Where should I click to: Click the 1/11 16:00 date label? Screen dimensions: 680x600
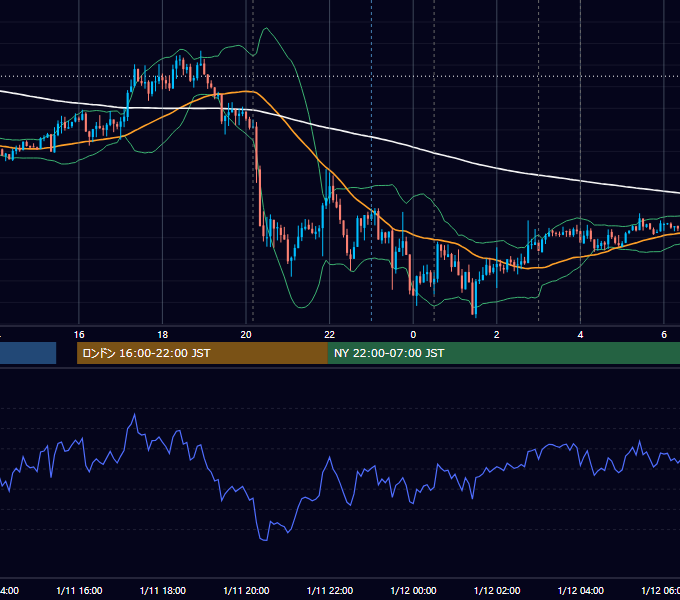(x=79, y=590)
